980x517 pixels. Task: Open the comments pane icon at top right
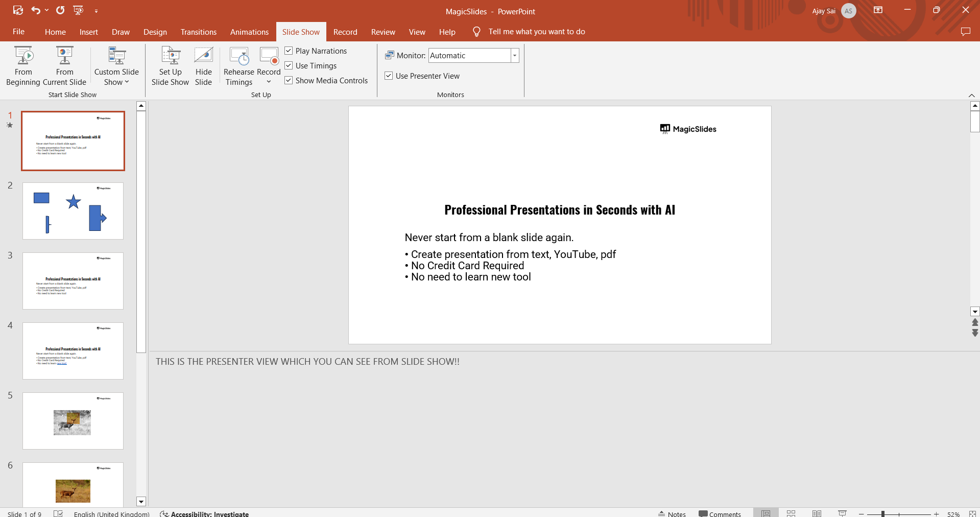tap(965, 32)
